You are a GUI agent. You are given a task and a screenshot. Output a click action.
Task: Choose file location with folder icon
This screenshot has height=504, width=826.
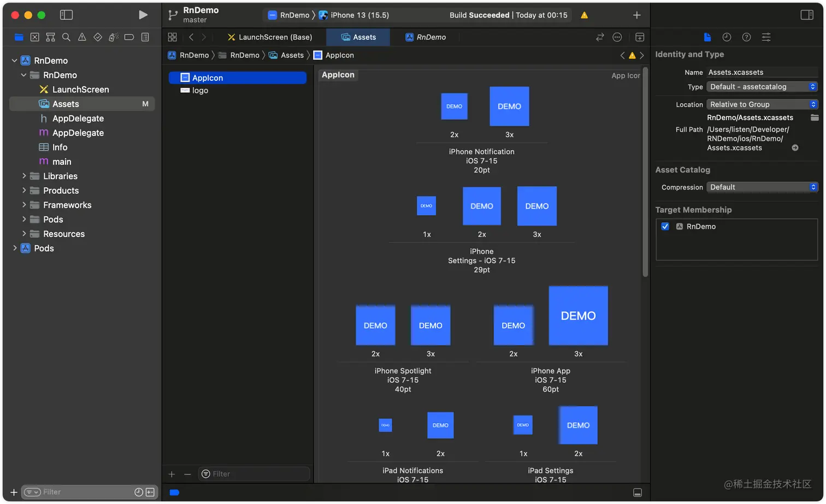coord(815,117)
